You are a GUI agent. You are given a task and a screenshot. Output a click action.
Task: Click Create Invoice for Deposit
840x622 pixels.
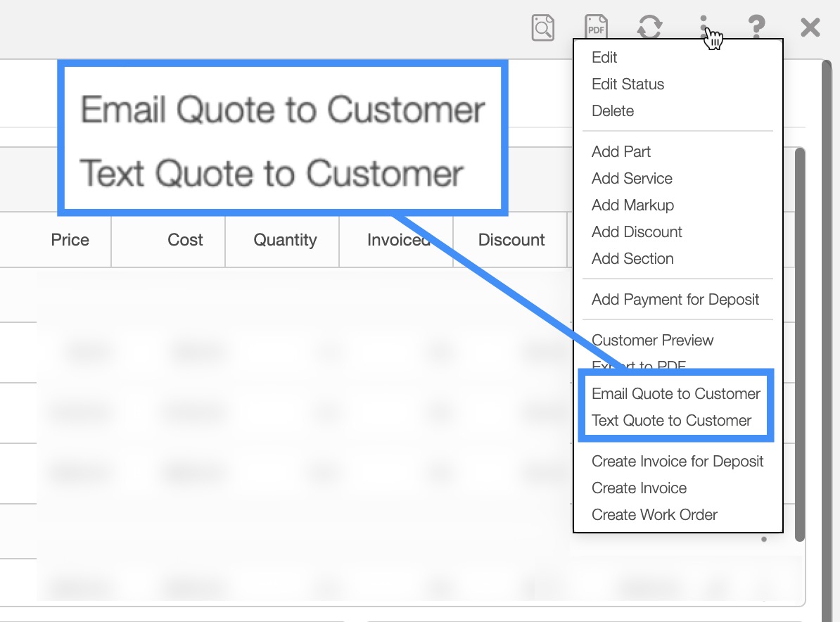pyautogui.click(x=677, y=462)
